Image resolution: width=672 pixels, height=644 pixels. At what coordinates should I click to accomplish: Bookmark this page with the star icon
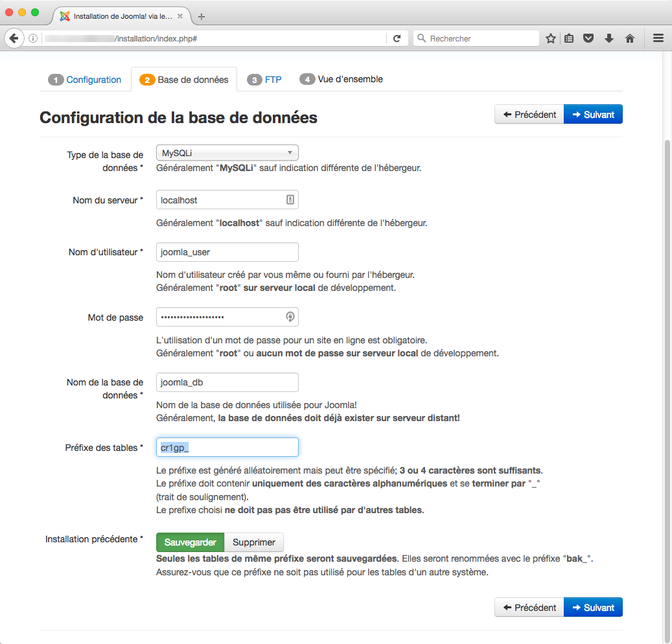click(551, 39)
